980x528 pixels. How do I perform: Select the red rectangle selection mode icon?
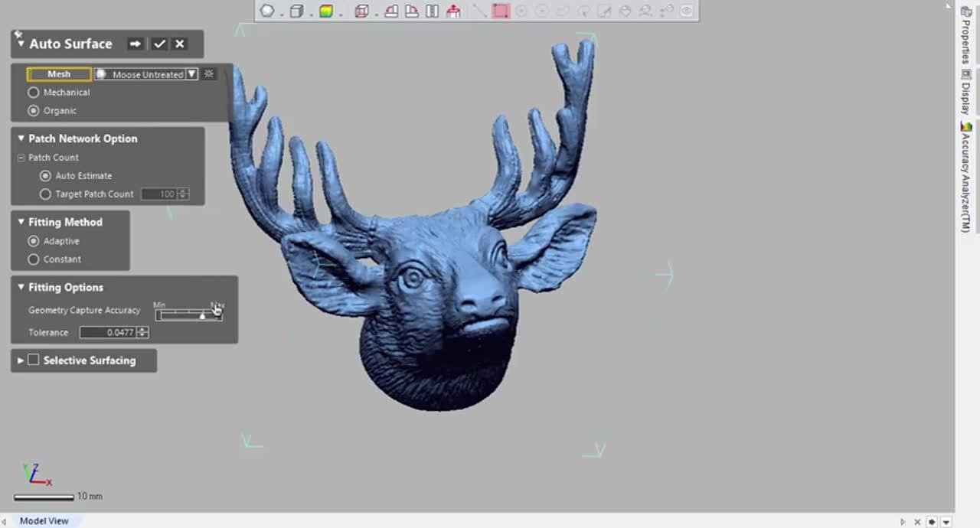coord(501,11)
